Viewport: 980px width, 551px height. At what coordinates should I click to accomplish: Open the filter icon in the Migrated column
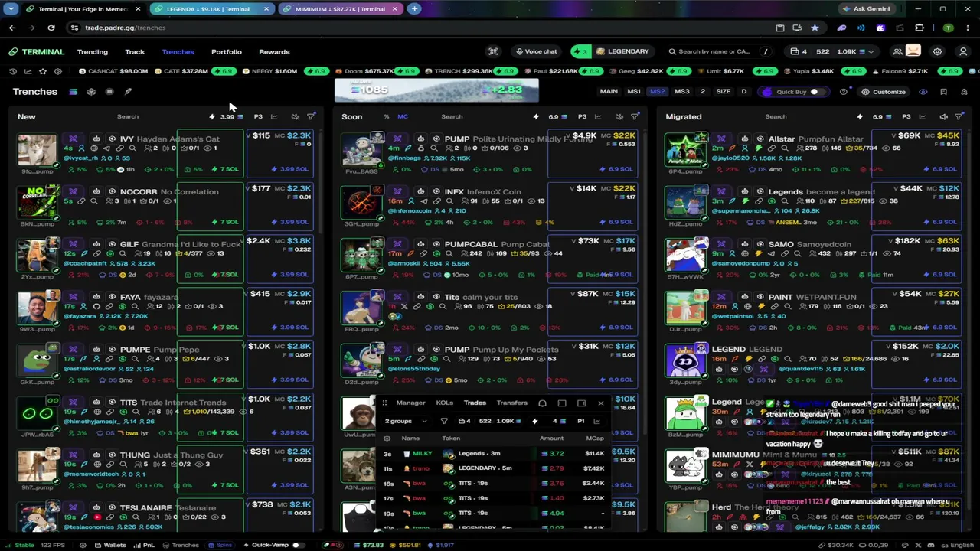coord(959,117)
